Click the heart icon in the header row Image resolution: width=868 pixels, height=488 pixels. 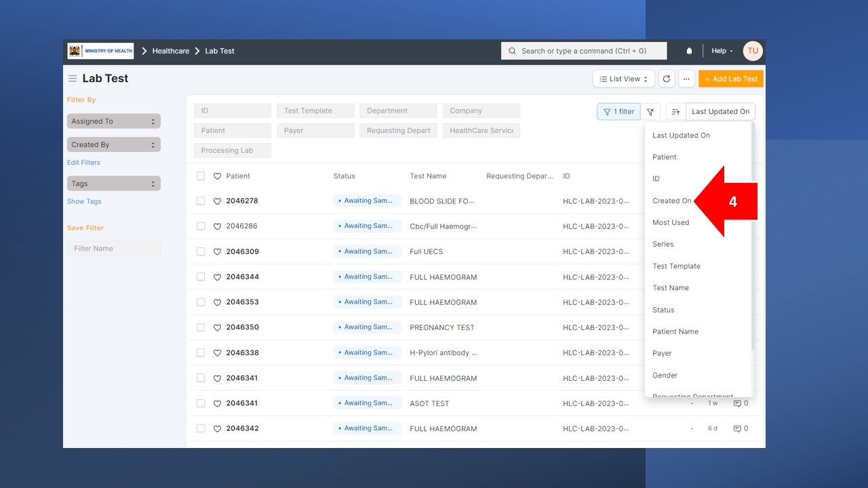coord(218,176)
